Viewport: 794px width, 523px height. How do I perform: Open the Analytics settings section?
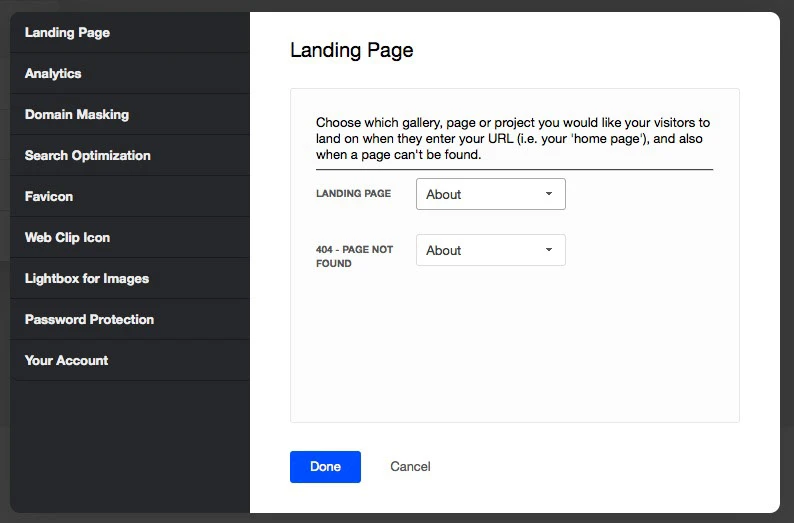[53, 74]
